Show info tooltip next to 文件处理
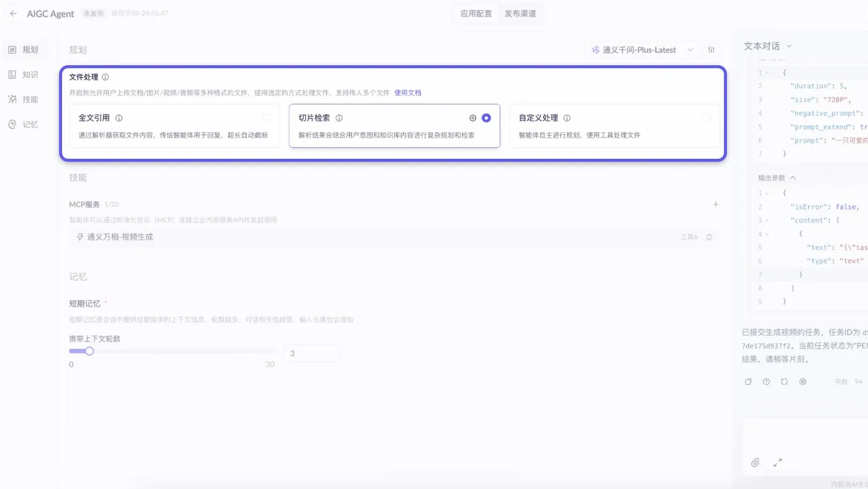868x489 pixels. (x=105, y=78)
